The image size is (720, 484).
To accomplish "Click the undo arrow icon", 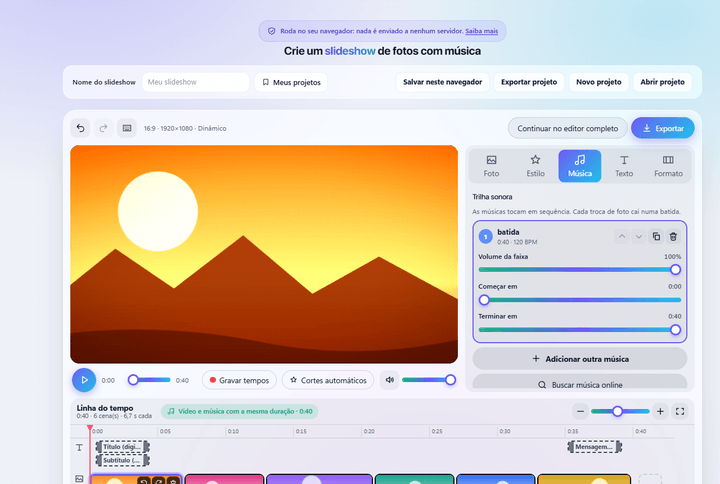I will click(80, 128).
